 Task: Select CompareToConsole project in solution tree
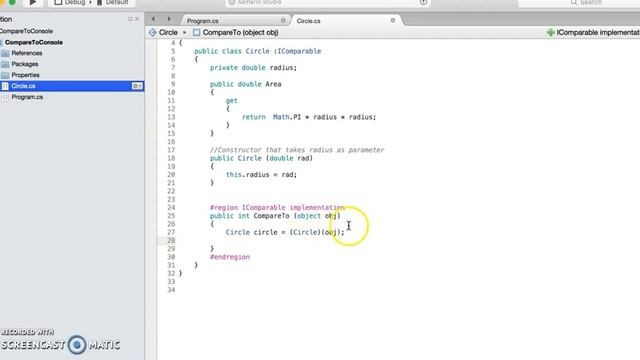(x=34, y=42)
